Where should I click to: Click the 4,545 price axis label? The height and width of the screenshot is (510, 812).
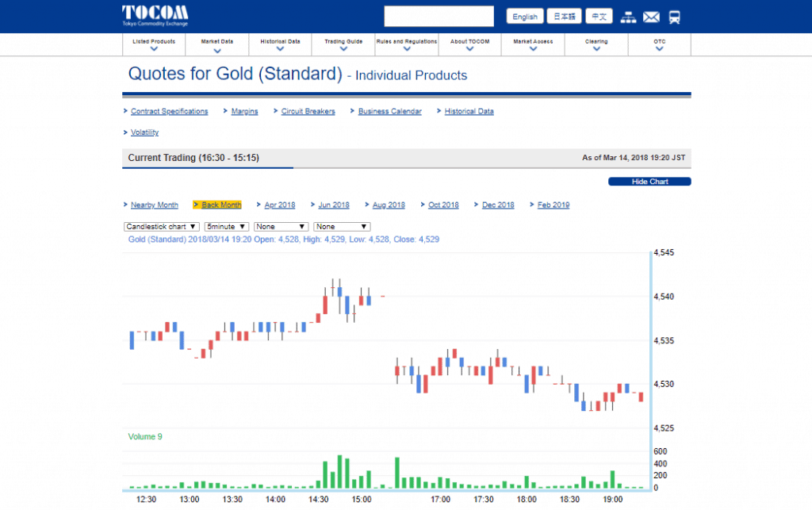[x=664, y=253]
